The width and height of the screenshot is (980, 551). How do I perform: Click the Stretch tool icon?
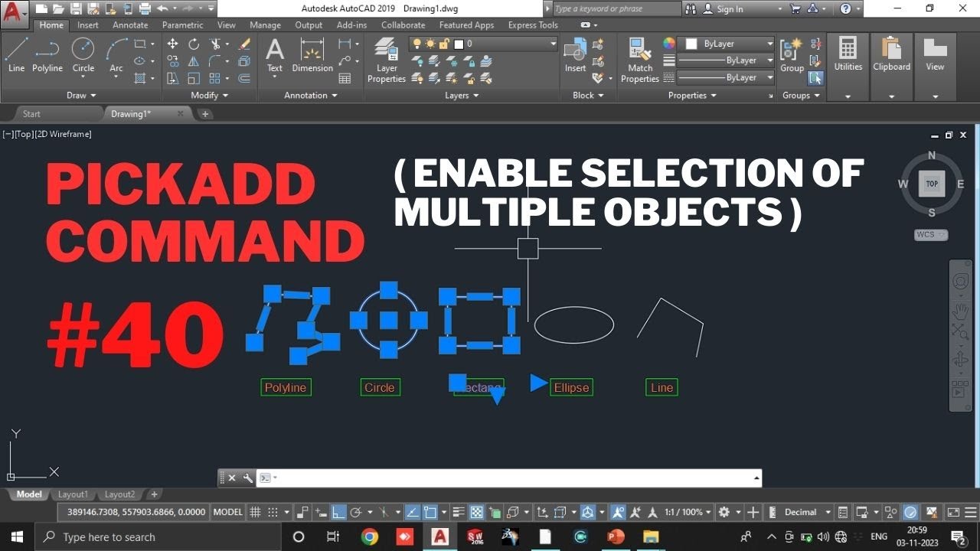coord(172,78)
